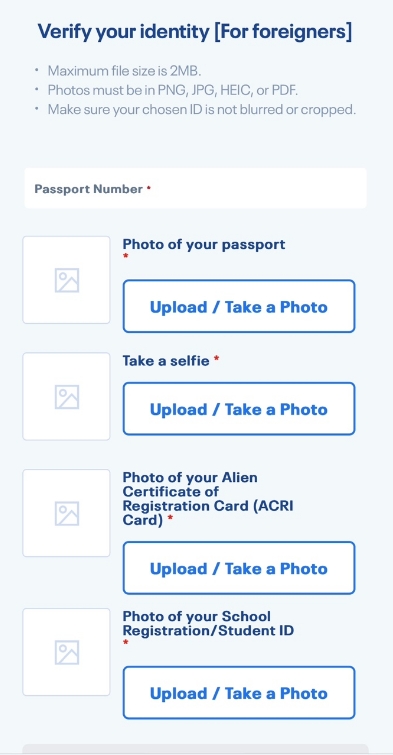
Task: Upload a photo of your passport
Action: click(239, 306)
